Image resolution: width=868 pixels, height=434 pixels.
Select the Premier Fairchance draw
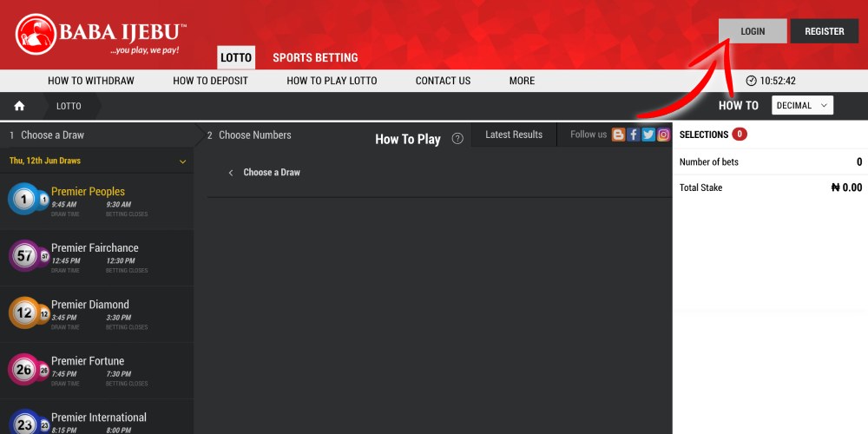tap(97, 258)
